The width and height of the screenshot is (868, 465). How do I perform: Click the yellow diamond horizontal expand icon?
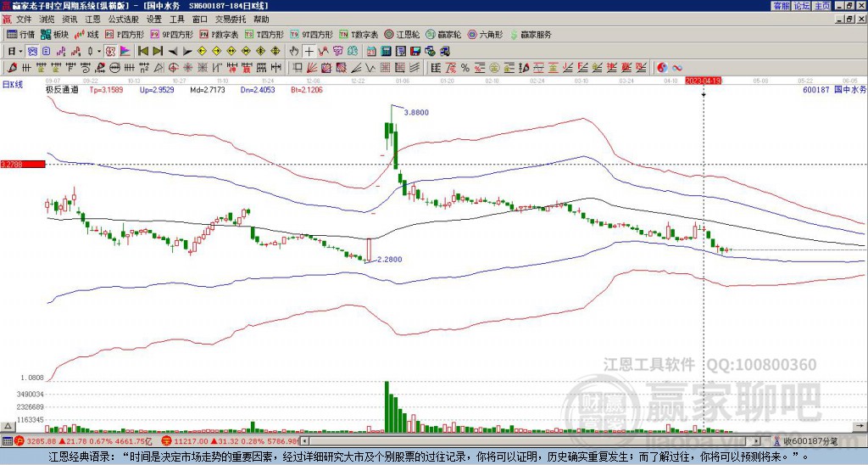pos(231,52)
